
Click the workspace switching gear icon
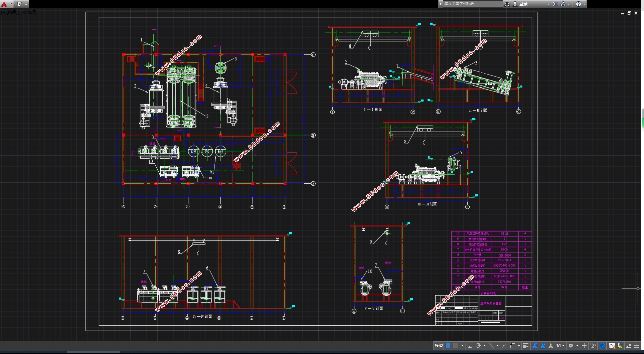coord(571,346)
